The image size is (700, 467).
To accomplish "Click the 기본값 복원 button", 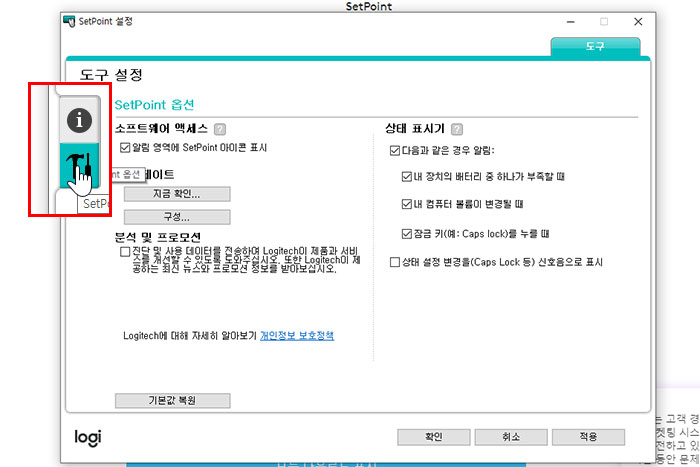I will tap(172, 400).
